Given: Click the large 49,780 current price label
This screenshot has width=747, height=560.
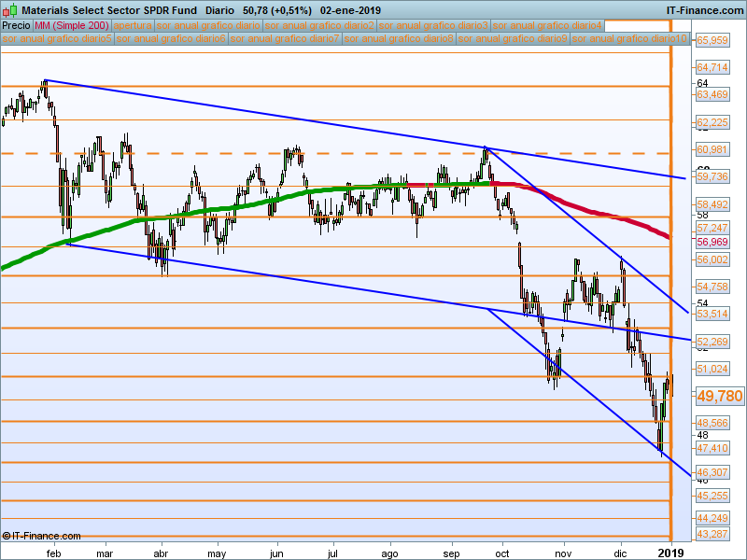Looking at the screenshot, I should click(719, 396).
